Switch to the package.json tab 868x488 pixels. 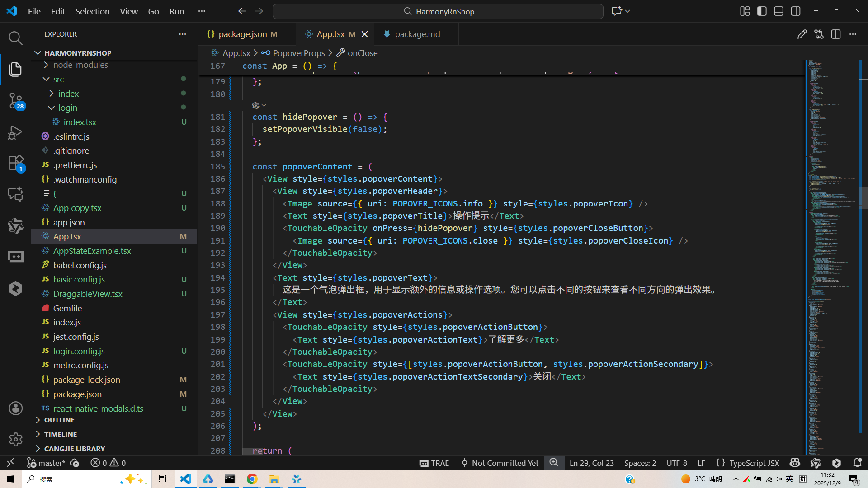242,34
